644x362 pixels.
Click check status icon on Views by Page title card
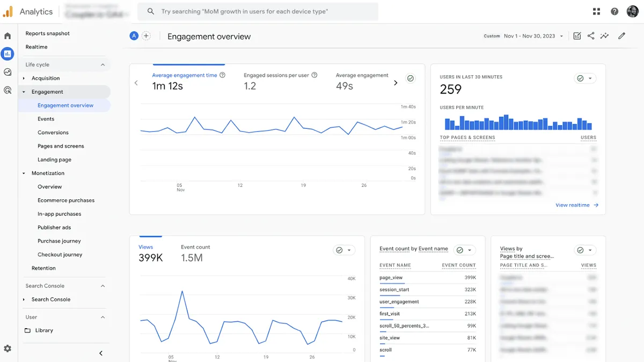tap(580, 250)
